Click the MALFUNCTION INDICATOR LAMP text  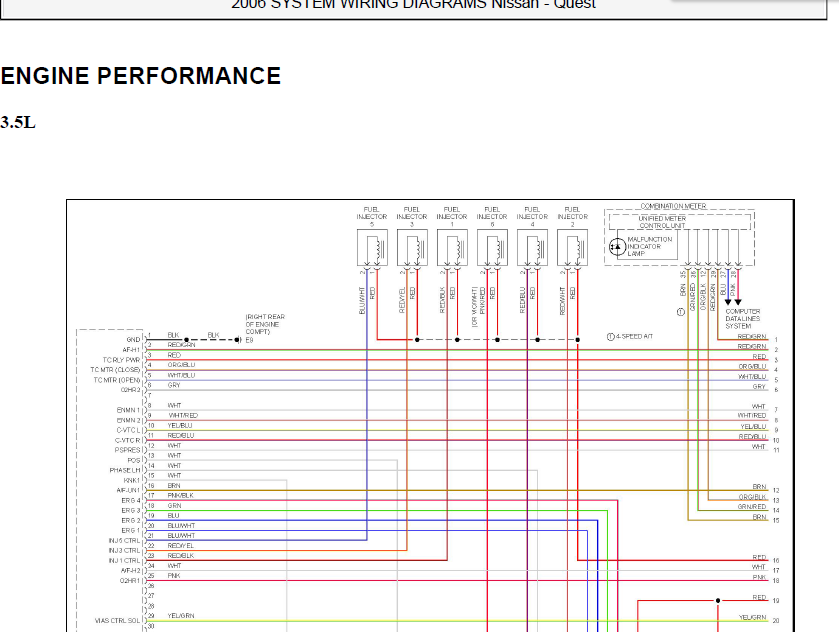(650, 247)
